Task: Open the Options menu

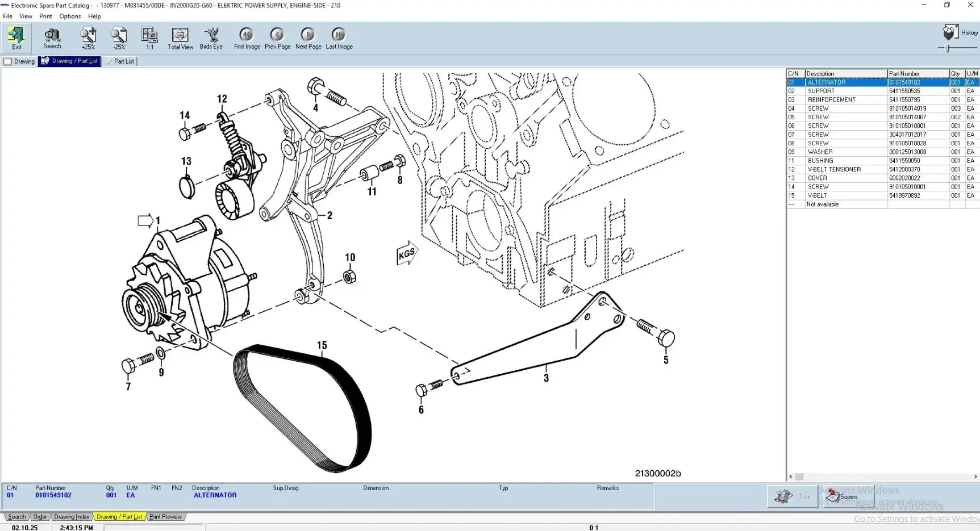Action: 69,16
